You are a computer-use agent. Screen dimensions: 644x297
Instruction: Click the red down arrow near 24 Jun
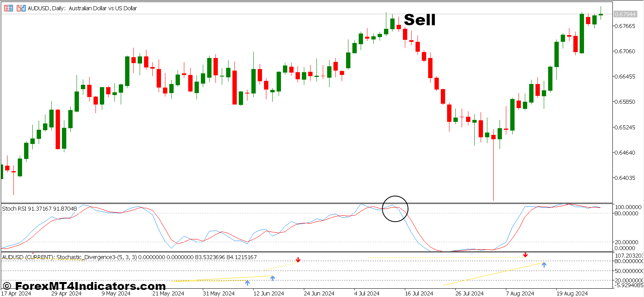click(x=298, y=260)
